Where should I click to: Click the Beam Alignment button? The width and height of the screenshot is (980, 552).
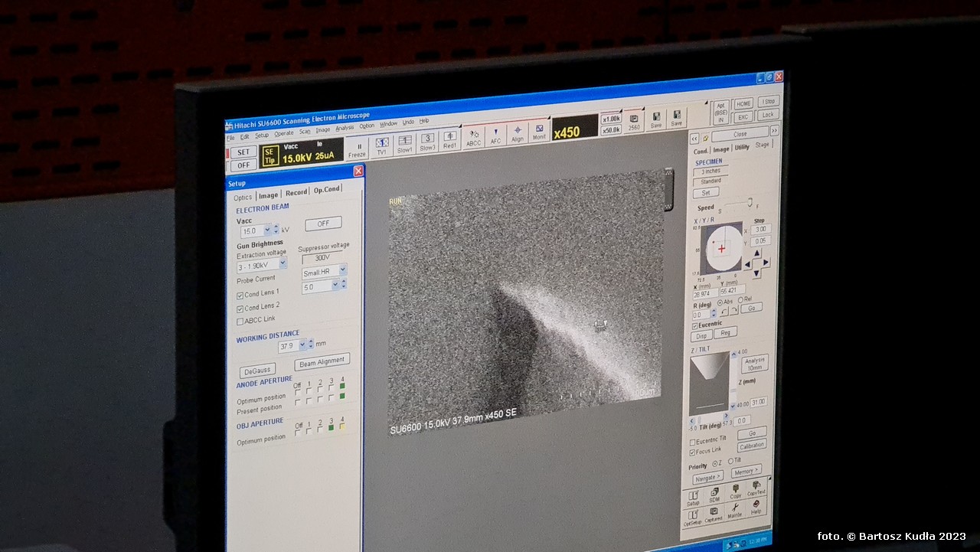tap(322, 362)
